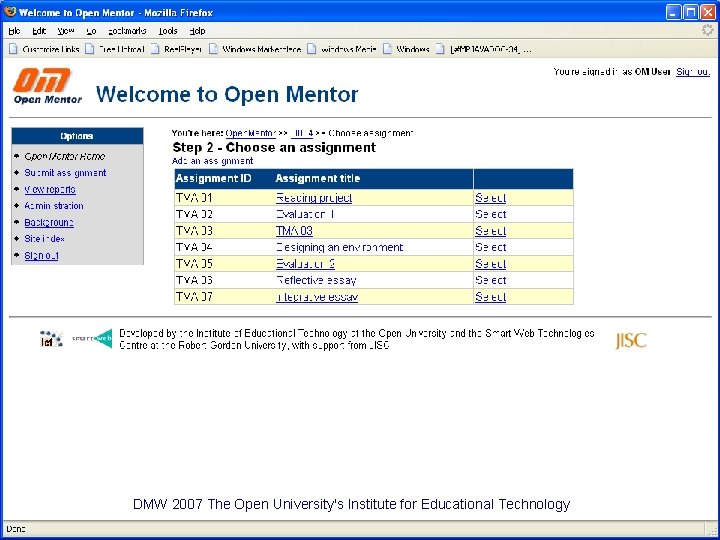Click OpenMentor breadcrumb link
The height and width of the screenshot is (540, 720).
click(251, 133)
